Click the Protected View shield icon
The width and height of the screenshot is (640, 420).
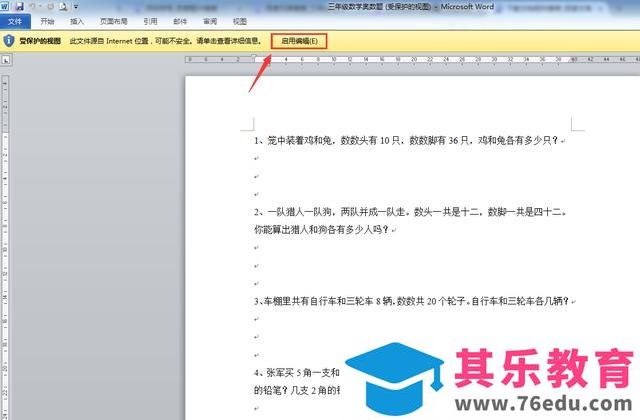click(9, 41)
